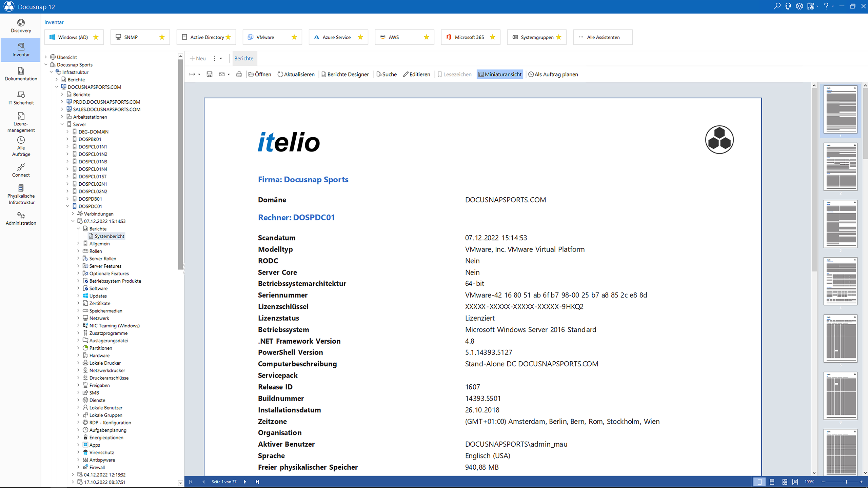
Task: Open Administration in the sidebar
Action: tap(21, 219)
